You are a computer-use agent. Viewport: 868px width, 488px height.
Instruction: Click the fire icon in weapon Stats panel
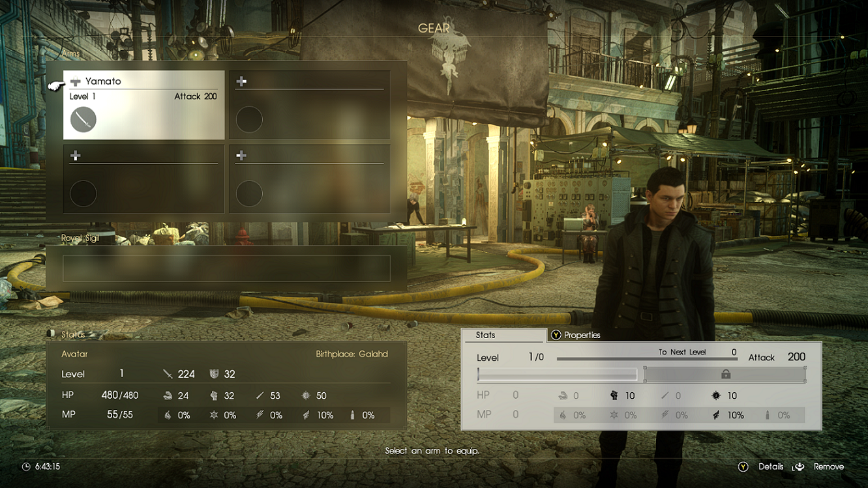563,415
